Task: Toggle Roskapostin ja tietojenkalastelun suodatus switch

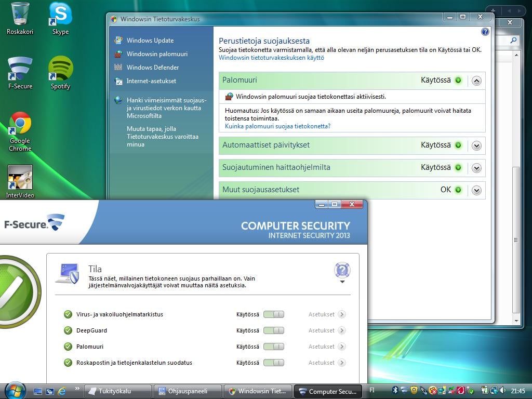Action: pos(274,363)
